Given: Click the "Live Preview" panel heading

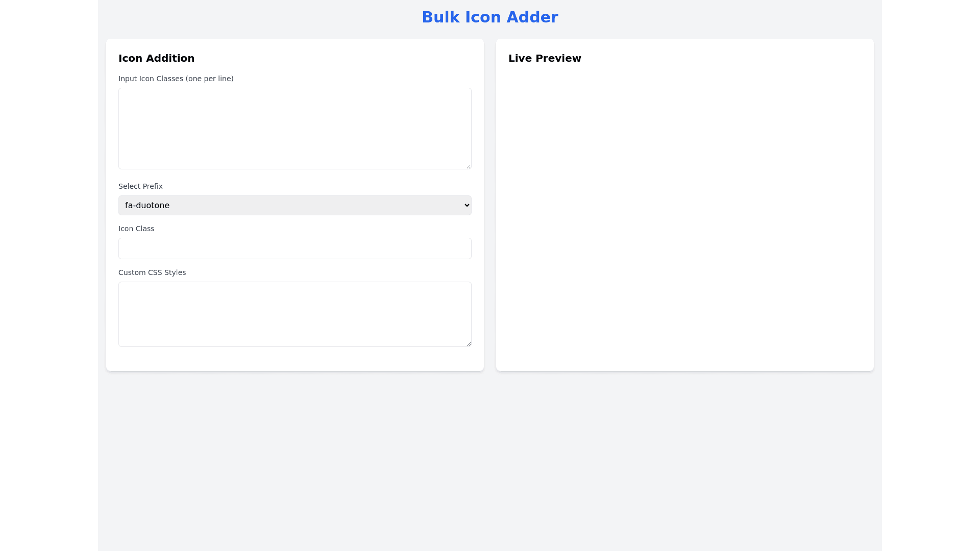Looking at the screenshot, I should click(545, 58).
